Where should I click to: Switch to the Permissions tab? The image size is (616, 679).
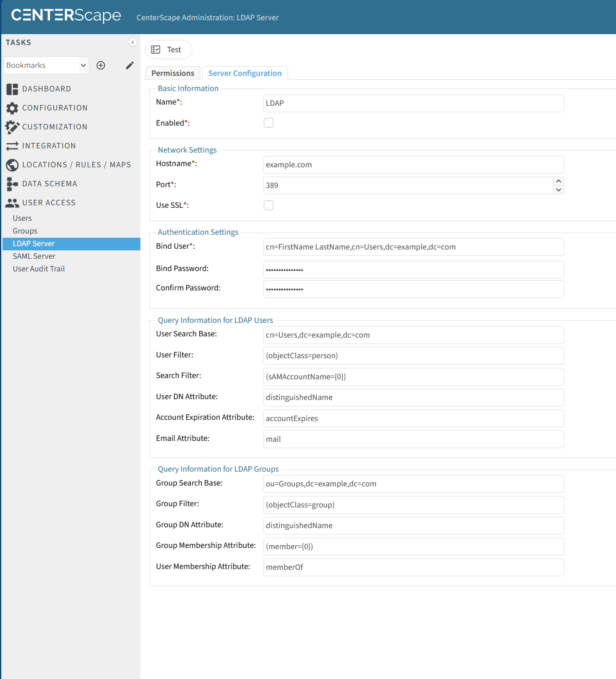pos(173,73)
